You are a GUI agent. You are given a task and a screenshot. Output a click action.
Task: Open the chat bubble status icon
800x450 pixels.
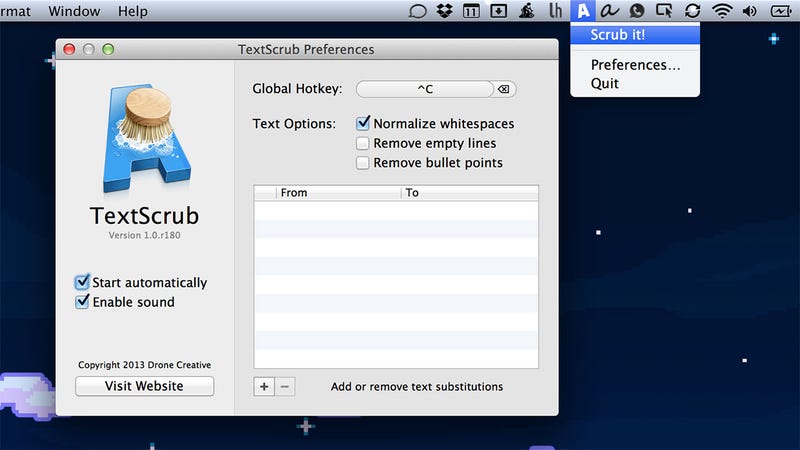coord(637,11)
